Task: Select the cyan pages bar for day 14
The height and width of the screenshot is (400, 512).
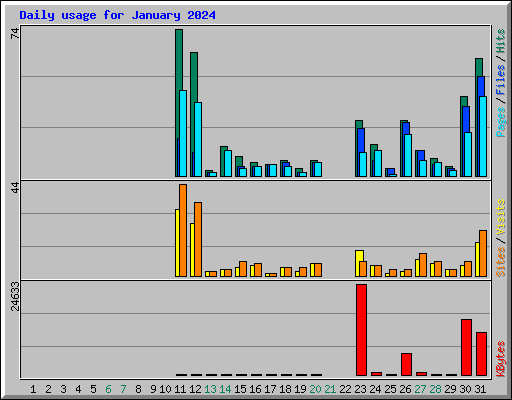Action: [x=228, y=163]
